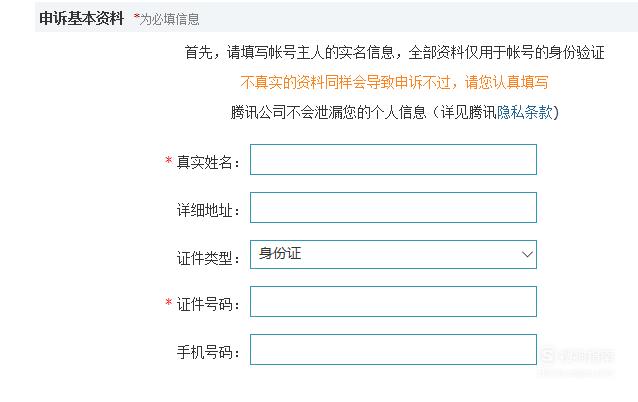Click the orange 不真实的资料 warning text
638x402 pixels.
(x=394, y=82)
